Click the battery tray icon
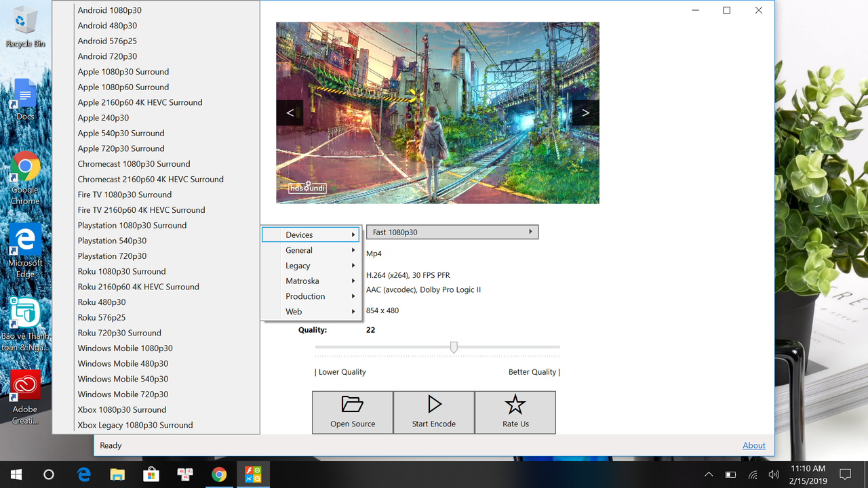Viewport: 868px width, 488px height. (730, 474)
